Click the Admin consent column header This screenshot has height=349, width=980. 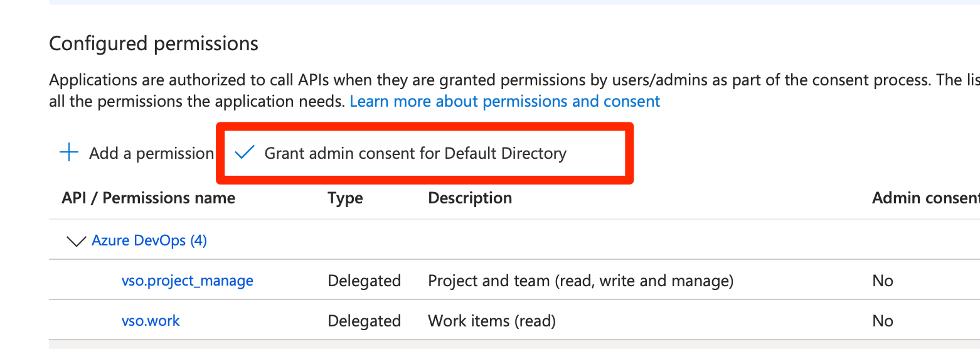(925, 198)
